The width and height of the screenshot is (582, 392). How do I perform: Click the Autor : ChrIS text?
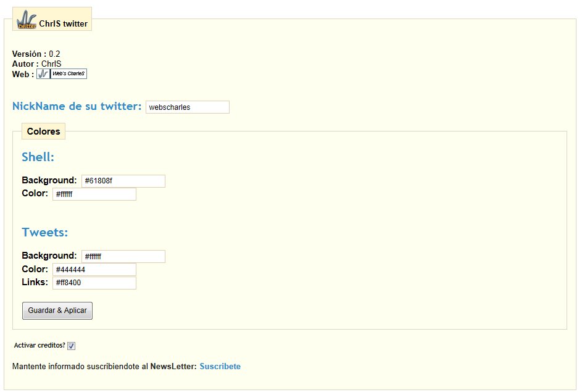click(x=37, y=64)
